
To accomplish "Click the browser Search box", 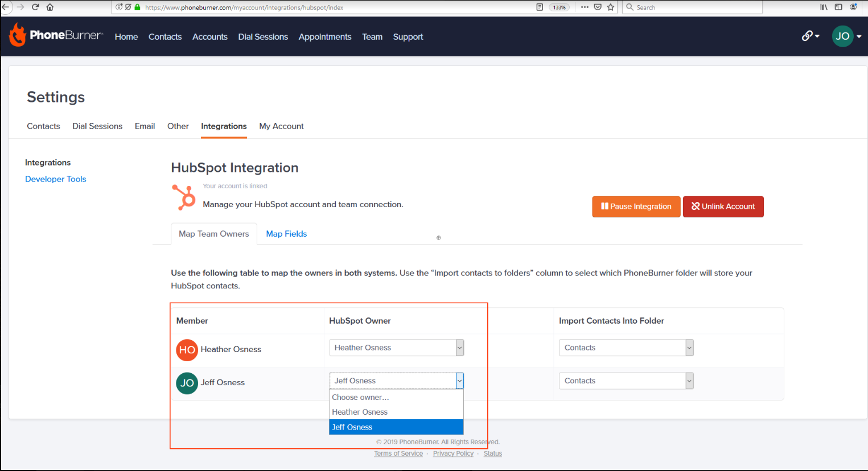I will pyautogui.click(x=693, y=7).
